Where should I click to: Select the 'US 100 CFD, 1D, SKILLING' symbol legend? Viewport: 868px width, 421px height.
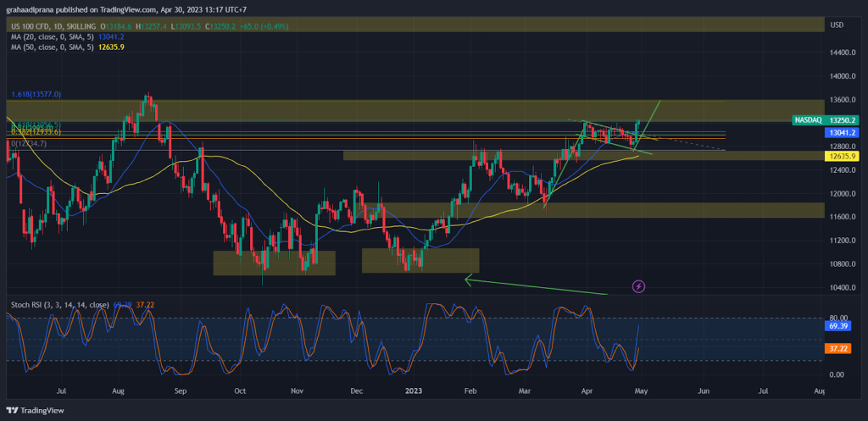[53, 26]
